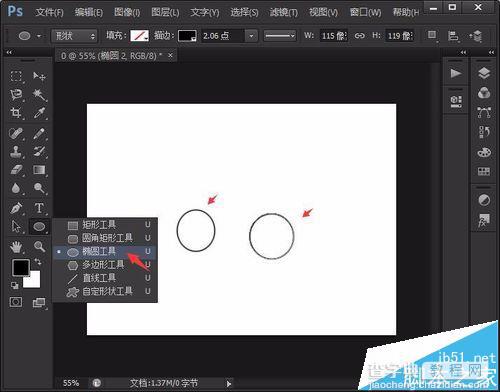Select the Lasso tool

click(x=16, y=95)
